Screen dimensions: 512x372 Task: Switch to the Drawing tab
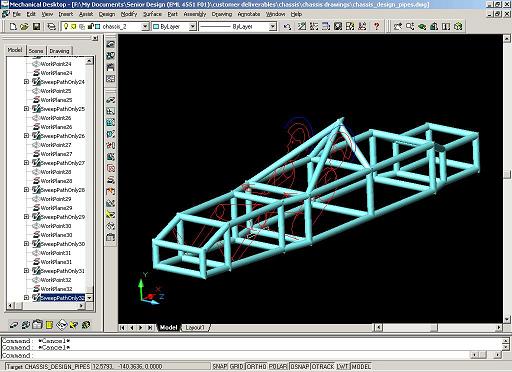point(59,51)
